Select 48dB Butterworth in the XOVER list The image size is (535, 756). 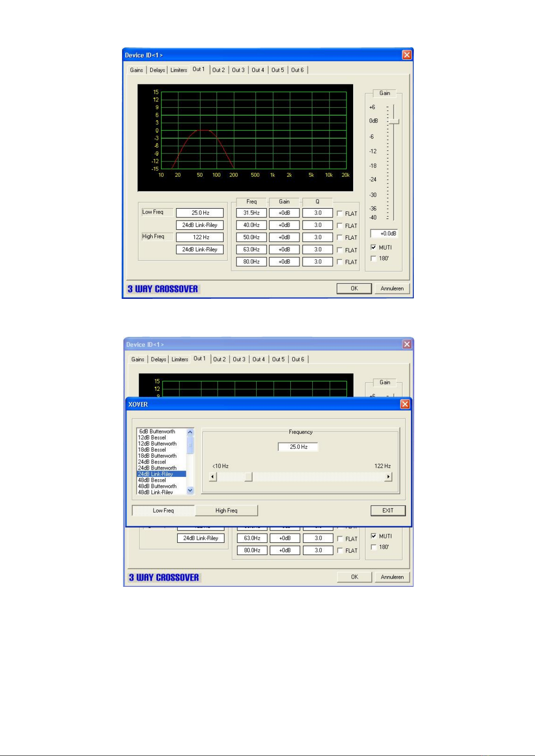pos(161,486)
